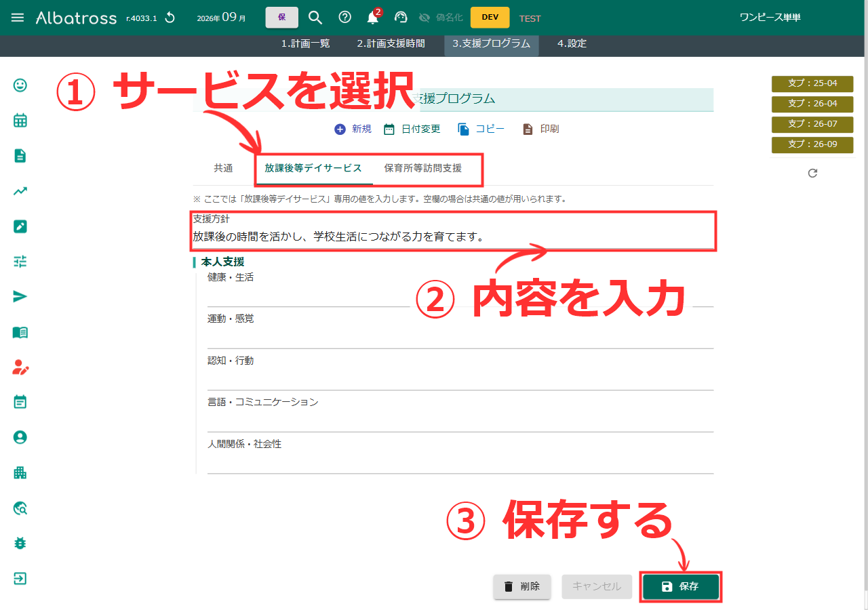The width and height of the screenshot is (868, 610).
Task: Open the notifications bell with badge 2
Action: 373,18
